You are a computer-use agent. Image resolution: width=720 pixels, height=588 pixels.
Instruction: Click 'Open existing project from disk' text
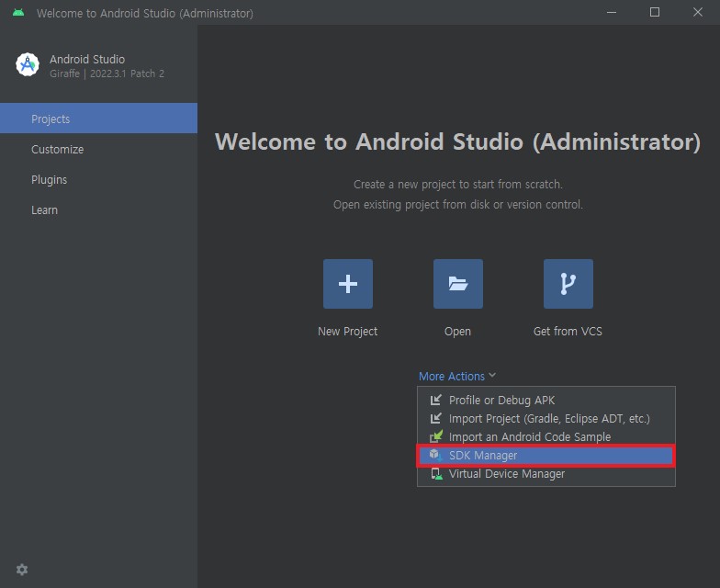[x=457, y=204]
